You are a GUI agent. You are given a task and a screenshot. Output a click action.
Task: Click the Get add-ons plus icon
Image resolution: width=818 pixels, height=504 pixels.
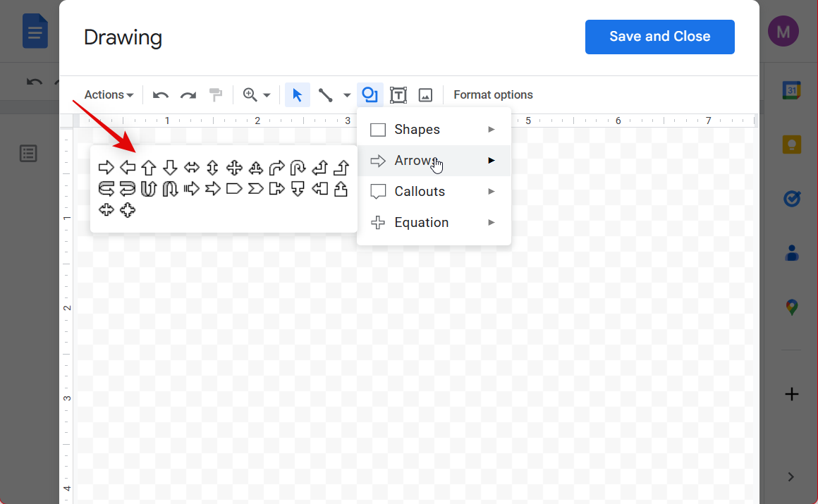(x=791, y=394)
